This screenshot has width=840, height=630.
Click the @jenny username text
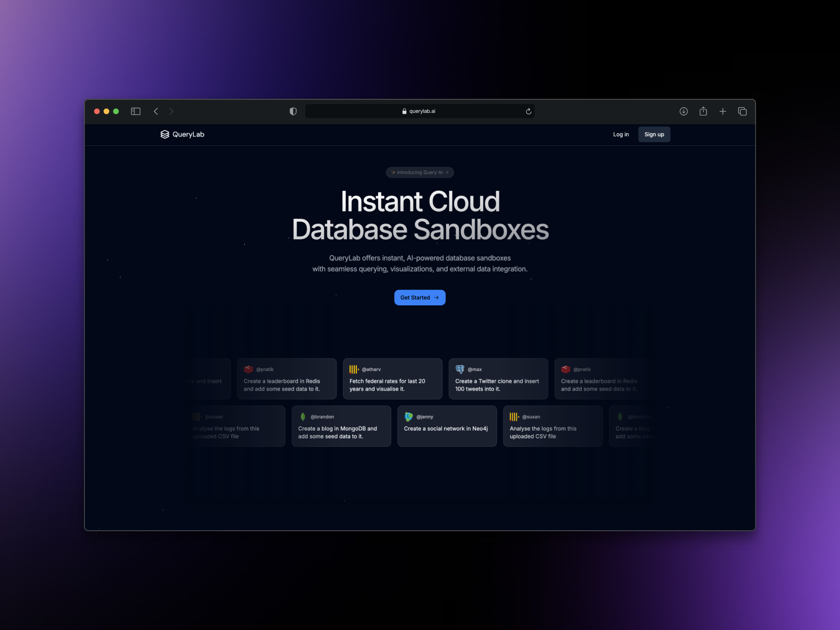[x=425, y=417]
